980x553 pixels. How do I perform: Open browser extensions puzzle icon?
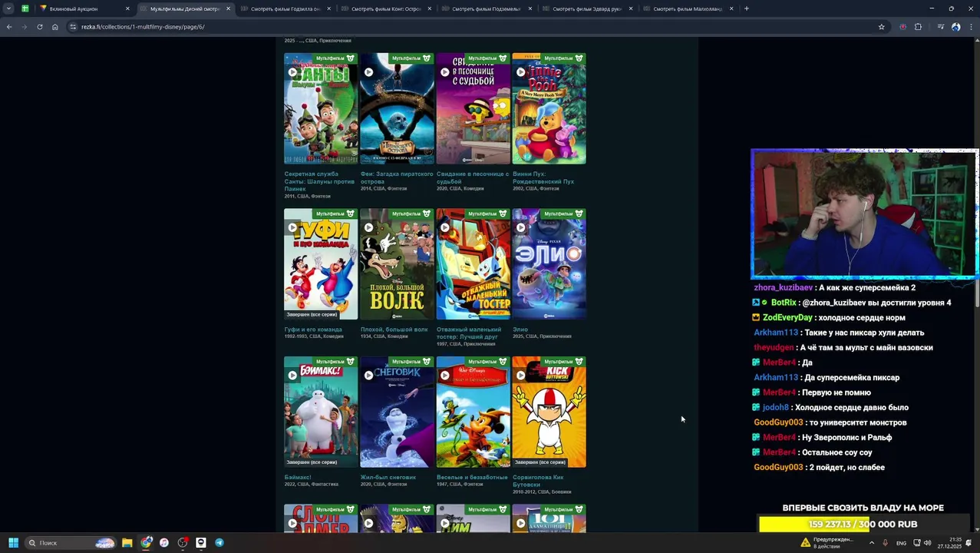coord(918,27)
